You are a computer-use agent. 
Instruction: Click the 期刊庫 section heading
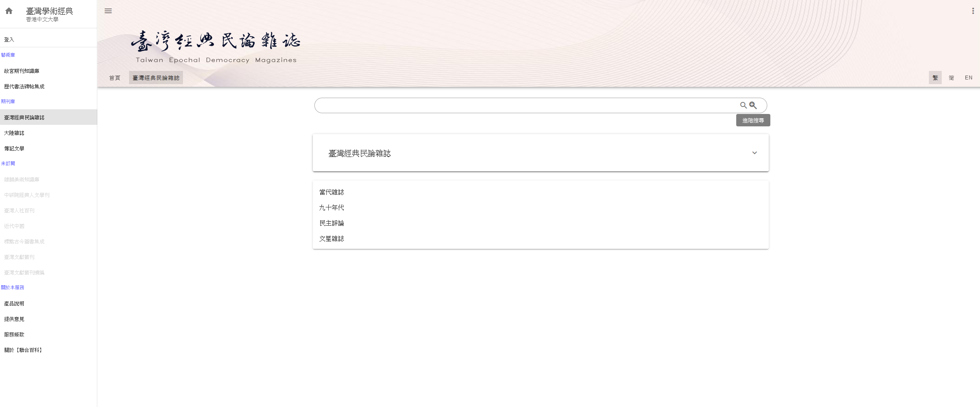(8, 102)
